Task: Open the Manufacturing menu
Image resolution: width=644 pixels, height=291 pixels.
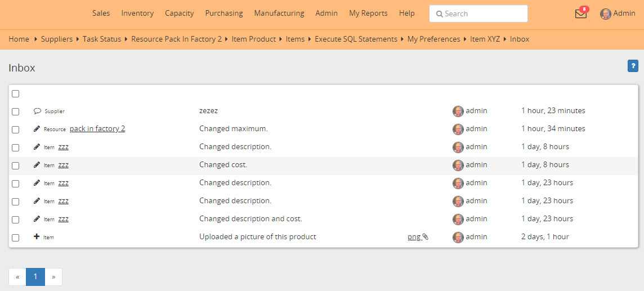Action: (279, 14)
